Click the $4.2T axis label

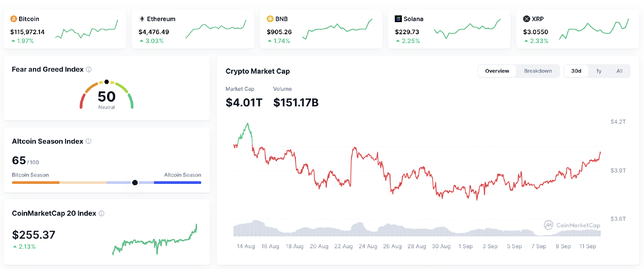(618, 122)
